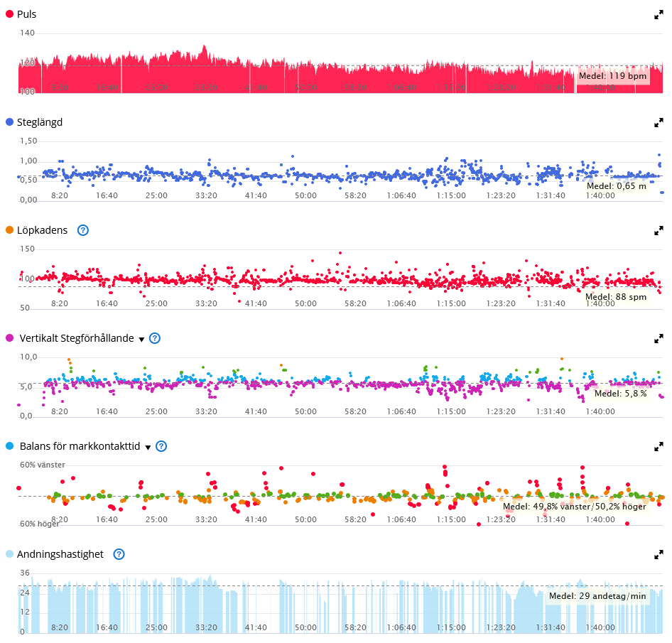Click the 1:15:00 tick on Löpkadens chart

[x=451, y=304]
